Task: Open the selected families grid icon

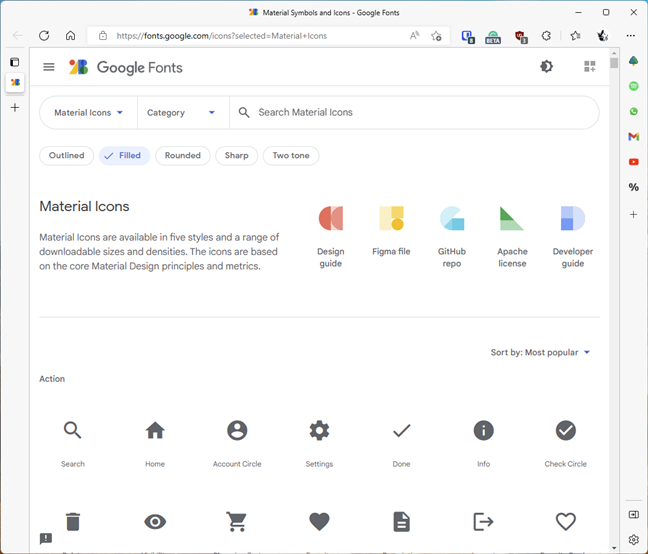Action: click(x=590, y=66)
